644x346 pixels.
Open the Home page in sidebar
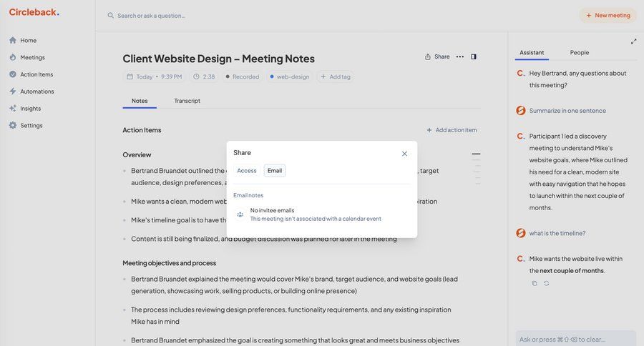[x=28, y=41]
